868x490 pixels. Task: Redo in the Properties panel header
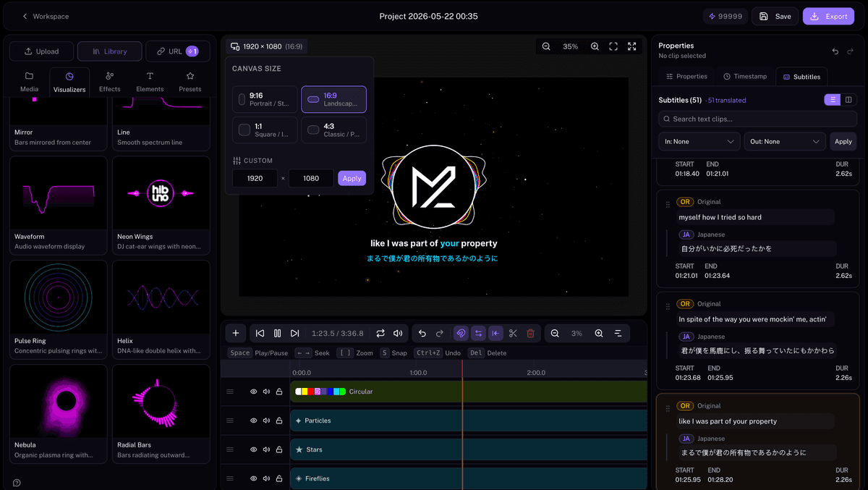tap(850, 51)
